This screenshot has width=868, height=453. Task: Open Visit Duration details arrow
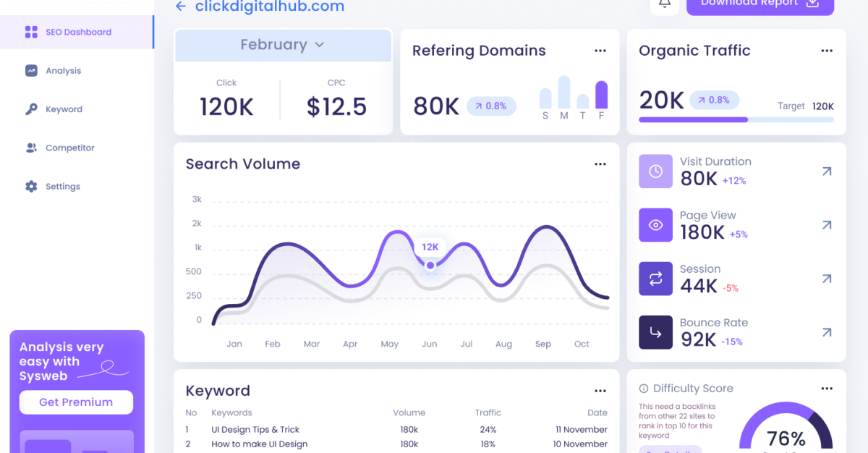[x=827, y=172]
